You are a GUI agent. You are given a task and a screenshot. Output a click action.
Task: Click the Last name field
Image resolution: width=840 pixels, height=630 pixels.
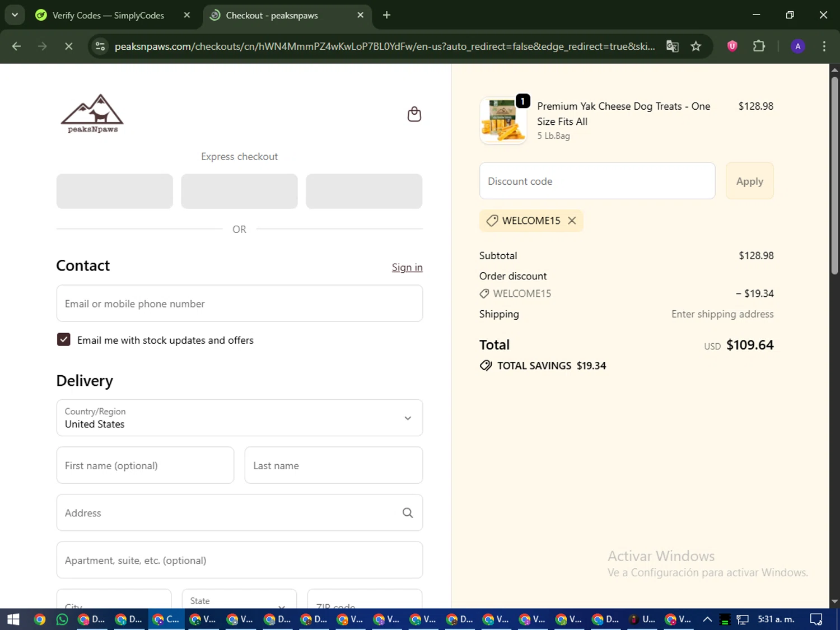(x=334, y=465)
